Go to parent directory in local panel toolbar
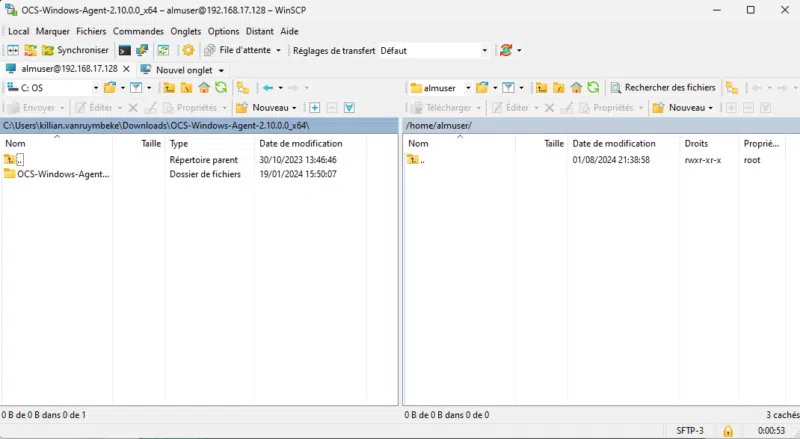 [x=169, y=88]
